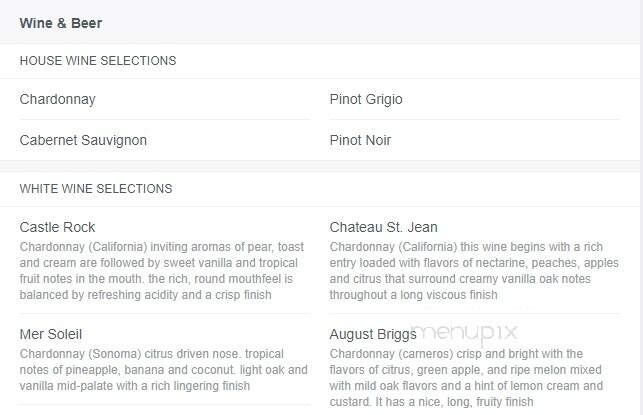Click the menupix watermark logo
This screenshot has height=415, width=643.
tap(465, 333)
